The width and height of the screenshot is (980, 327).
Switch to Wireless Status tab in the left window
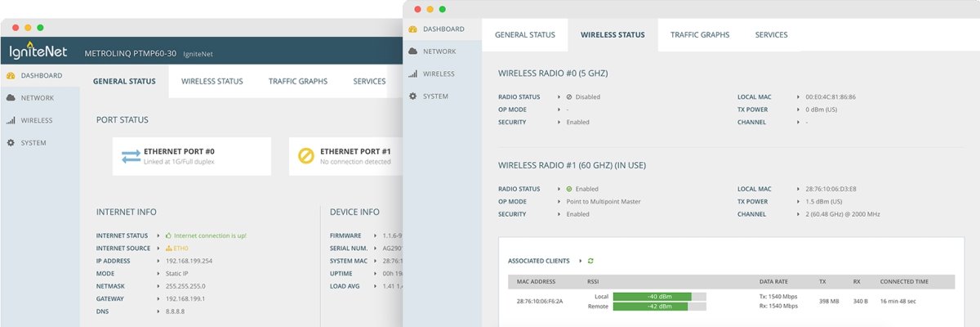click(x=212, y=82)
